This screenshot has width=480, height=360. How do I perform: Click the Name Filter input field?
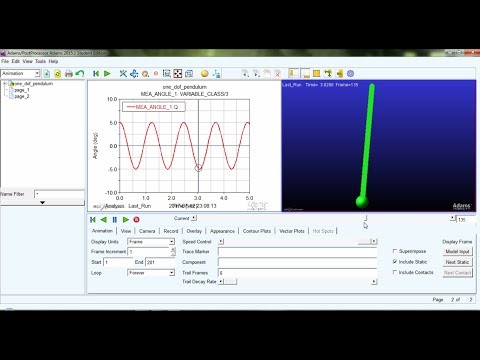59,194
